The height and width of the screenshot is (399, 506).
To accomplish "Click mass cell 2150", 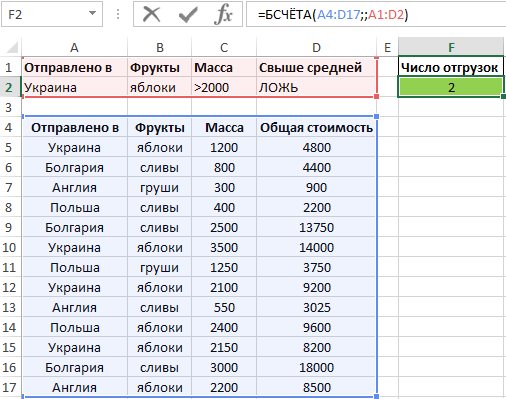I will coord(224,347).
